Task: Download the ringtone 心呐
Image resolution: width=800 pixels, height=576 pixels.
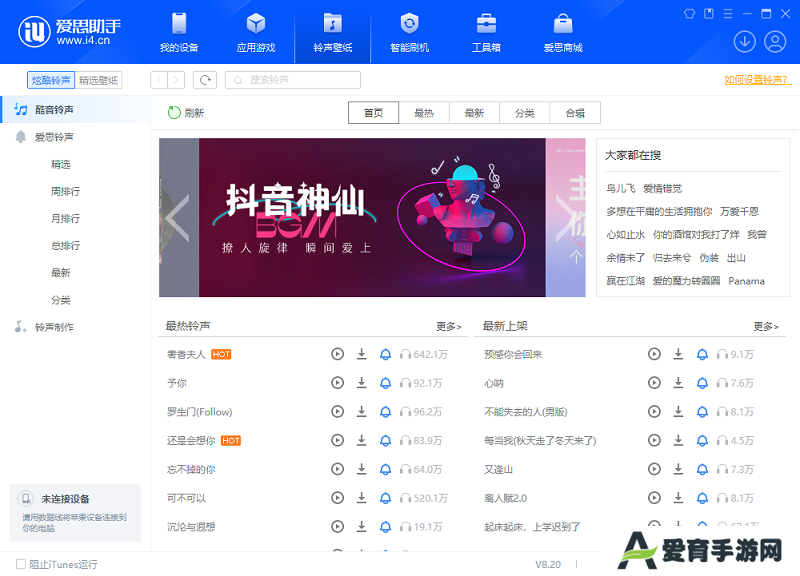Action: (x=678, y=383)
